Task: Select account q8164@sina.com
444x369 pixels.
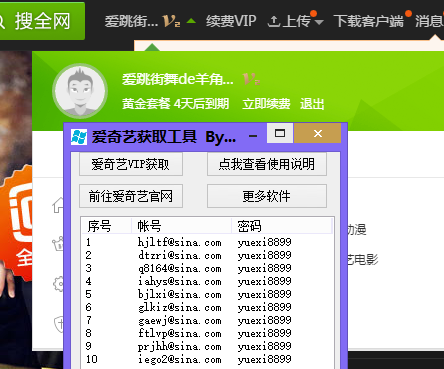Action: point(180,268)
